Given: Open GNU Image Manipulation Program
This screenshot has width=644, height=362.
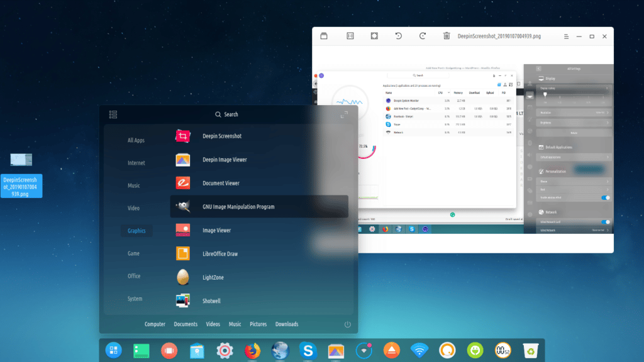Looking at the screenshot, I should point(236,207).
